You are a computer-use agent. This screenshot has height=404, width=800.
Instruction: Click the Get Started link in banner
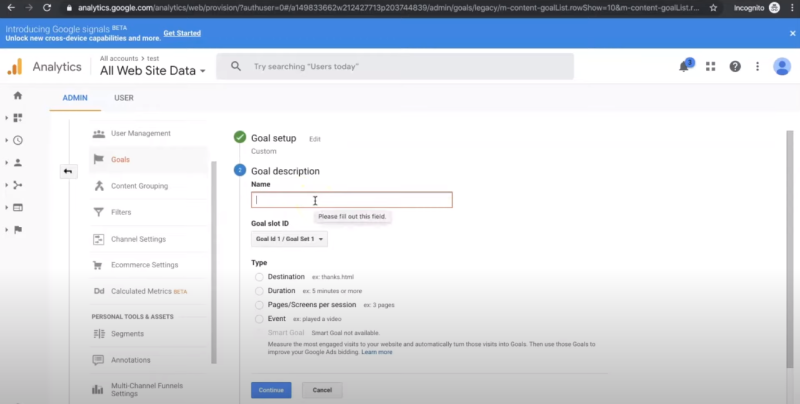(182, 33)
